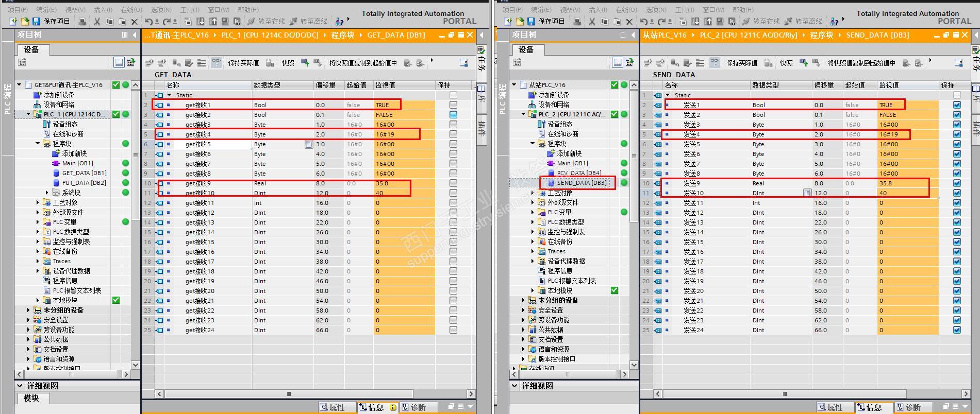Click save project icon in left window

[x=36, y=22]
